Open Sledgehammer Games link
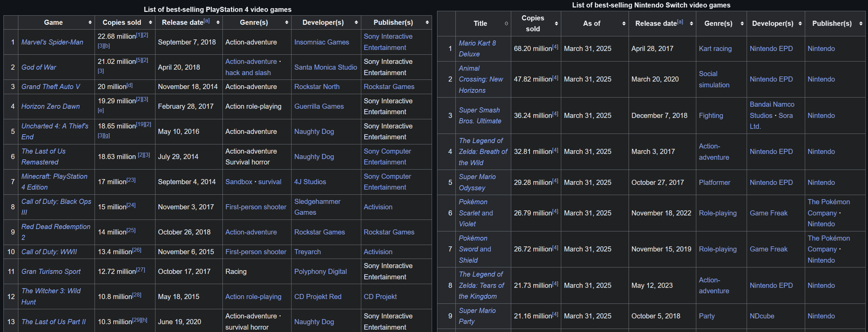The image size is (868, 332). [x=317, y=207]
